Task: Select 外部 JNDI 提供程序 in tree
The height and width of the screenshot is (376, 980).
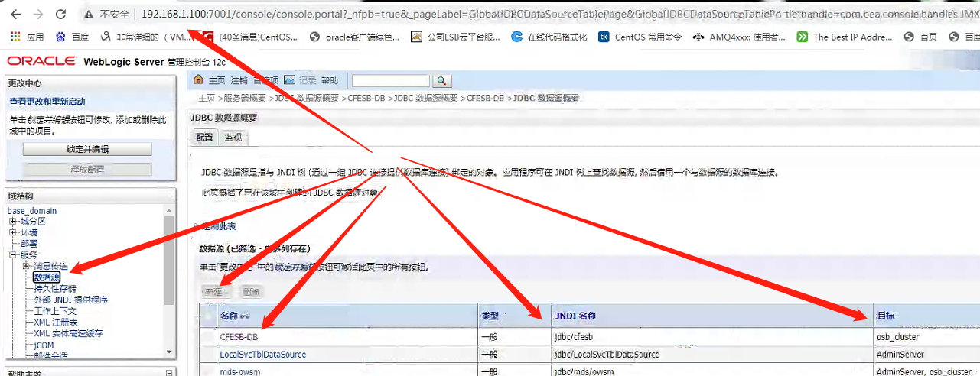Action: coord(71,300)
